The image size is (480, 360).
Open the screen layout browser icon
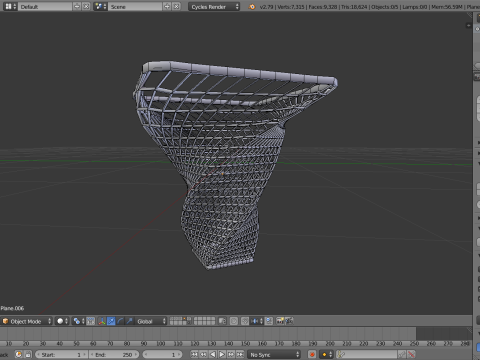coord(11,6)
